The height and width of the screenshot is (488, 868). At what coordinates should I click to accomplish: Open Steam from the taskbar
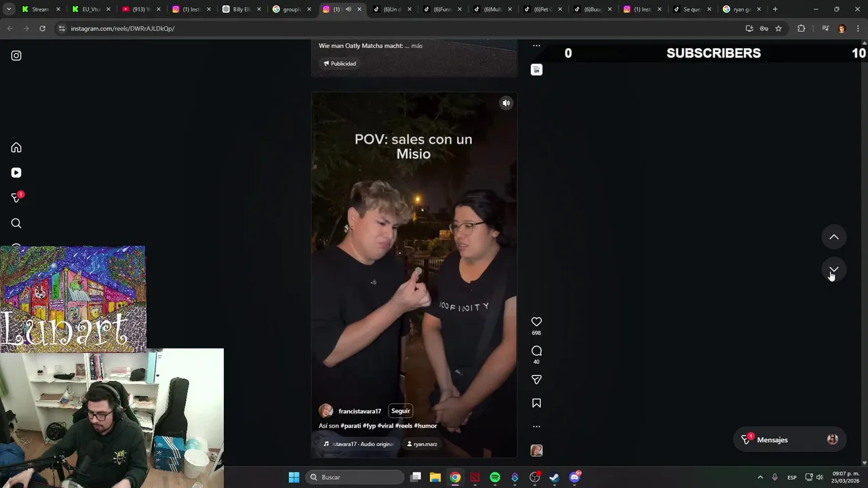pos(554,477)
